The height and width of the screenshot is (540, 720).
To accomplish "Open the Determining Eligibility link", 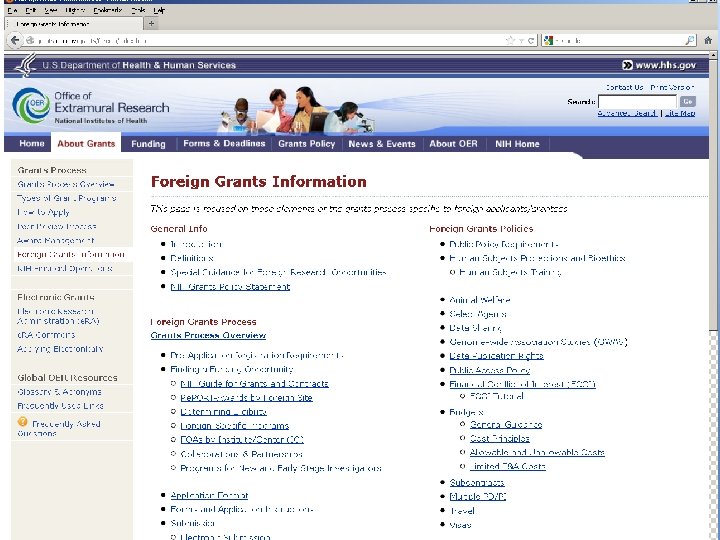I will pos(223,412).
